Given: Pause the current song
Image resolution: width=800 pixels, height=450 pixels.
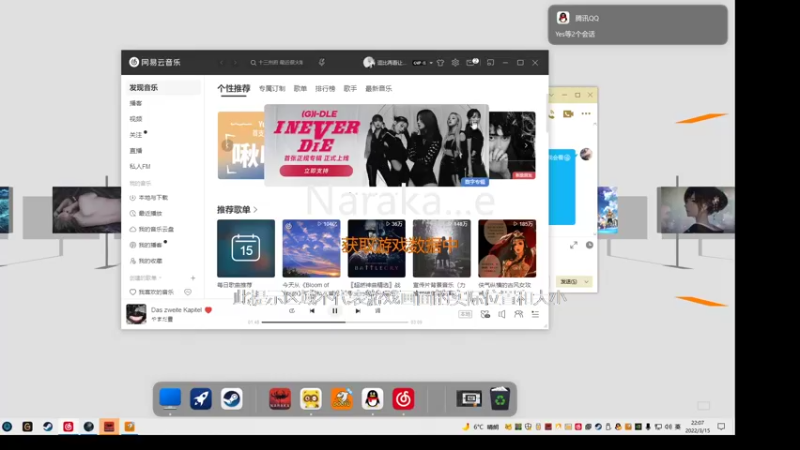Looking at the screenshot, I should 335,311.
